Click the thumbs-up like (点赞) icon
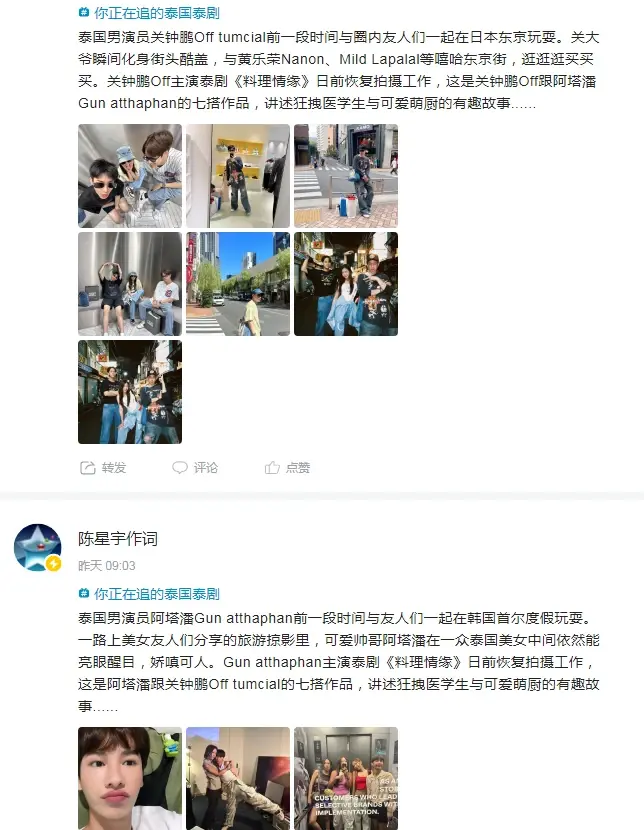Image resolution: width=644 pixels, height=830 pixels. 272,467
